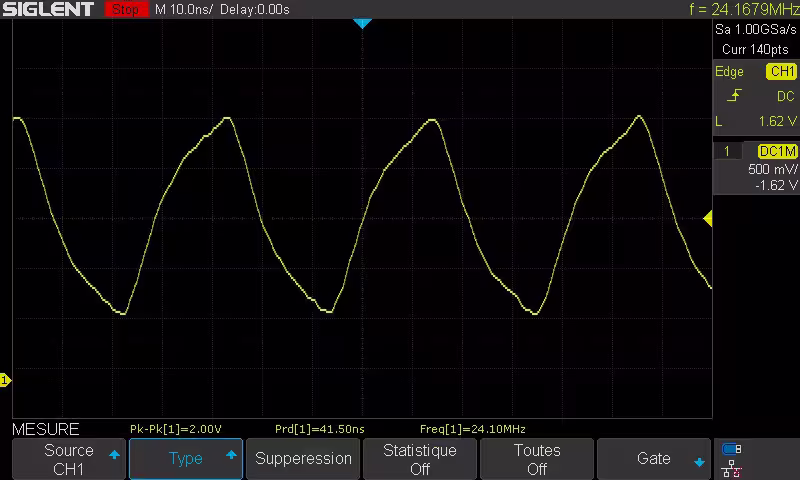This screenshot has width=800, height=480.
Task: Click the Edge trigger type label
Action: tap(729, 71)
